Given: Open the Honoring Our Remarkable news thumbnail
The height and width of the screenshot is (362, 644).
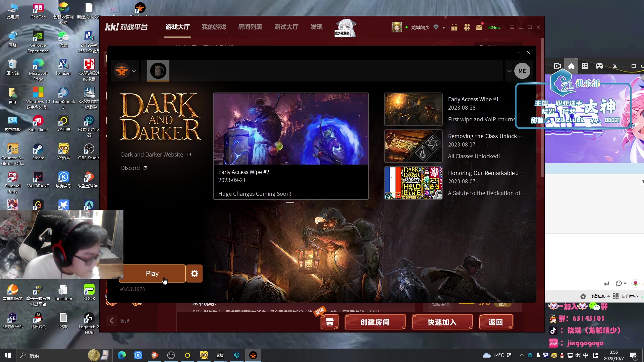Looking at the screenshot, I should pyautogui.click(x=413, y=183).
